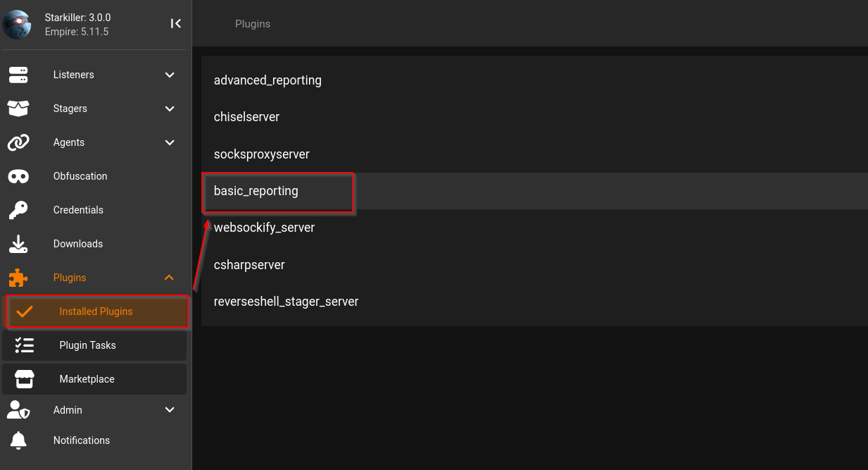Expand the Listeners chevron
The image size is (868, 470).
pyautogui.click(x=170, y=75)
